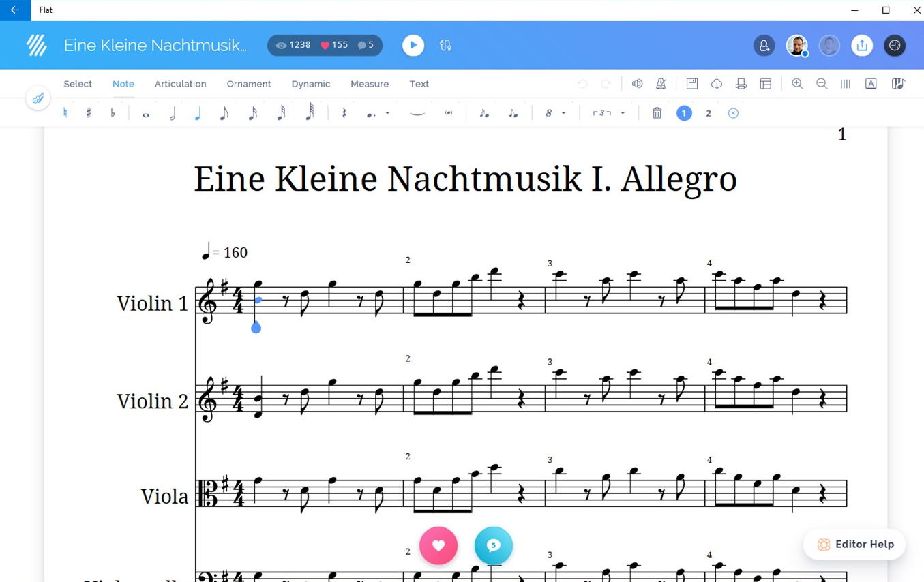Open the Note toolbar tab
This screenshot has width=924, height=582.
[x=123, y=84]
